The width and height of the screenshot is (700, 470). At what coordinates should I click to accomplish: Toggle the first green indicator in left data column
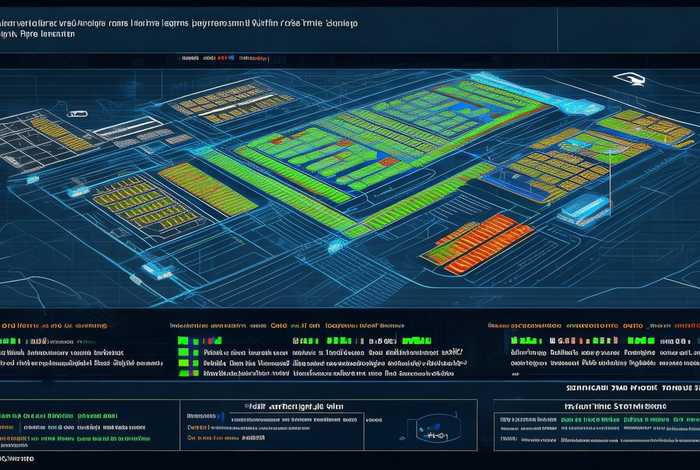pos(11,341)
